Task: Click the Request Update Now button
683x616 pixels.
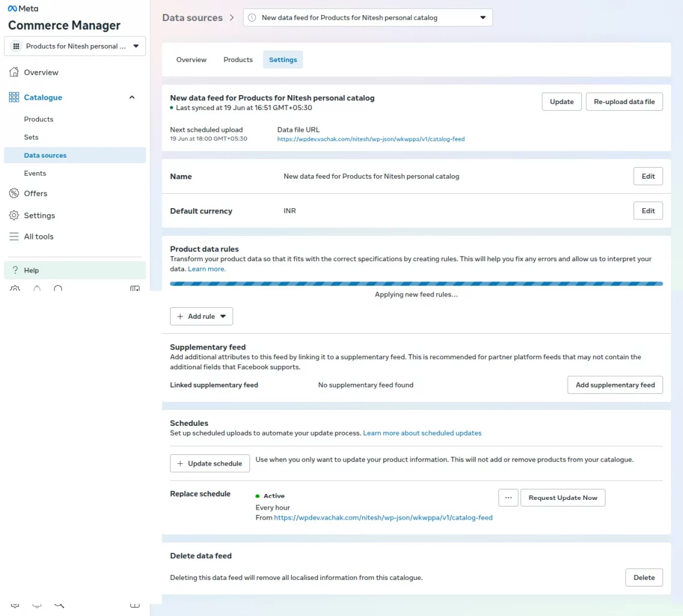Action: point(563,497)
